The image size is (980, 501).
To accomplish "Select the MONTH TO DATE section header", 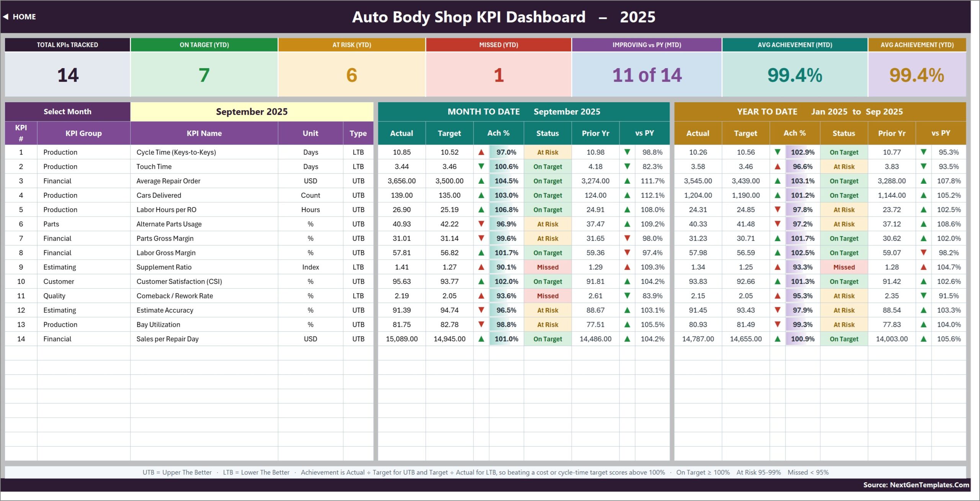I will point(524,112).
